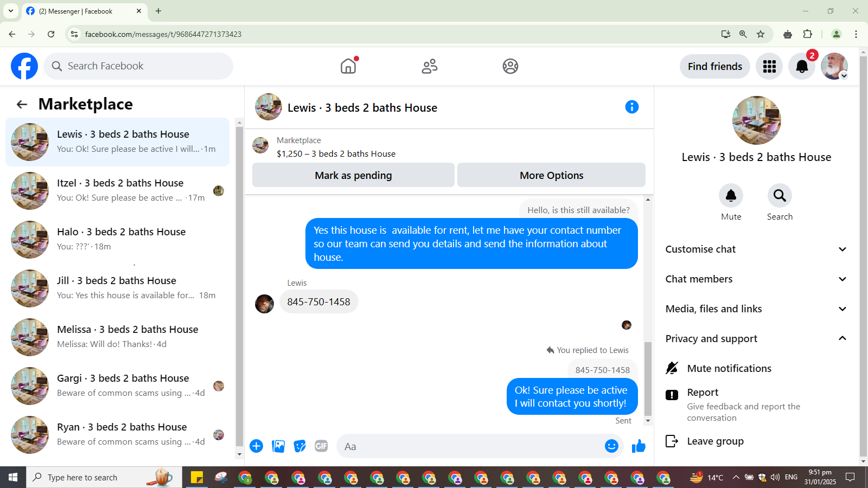Open the Halo conversation
Screen dimensions: 868x488
click(x=117, y=240)
